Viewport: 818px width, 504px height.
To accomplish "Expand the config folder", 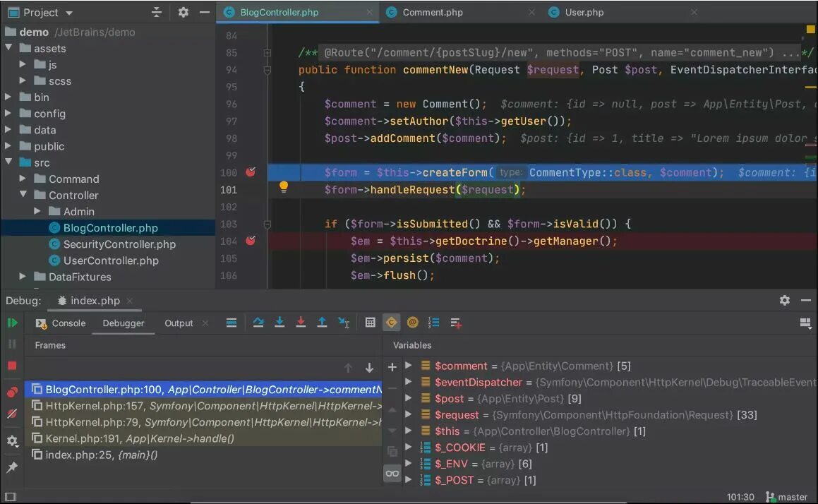I will [x=8, y=113].
